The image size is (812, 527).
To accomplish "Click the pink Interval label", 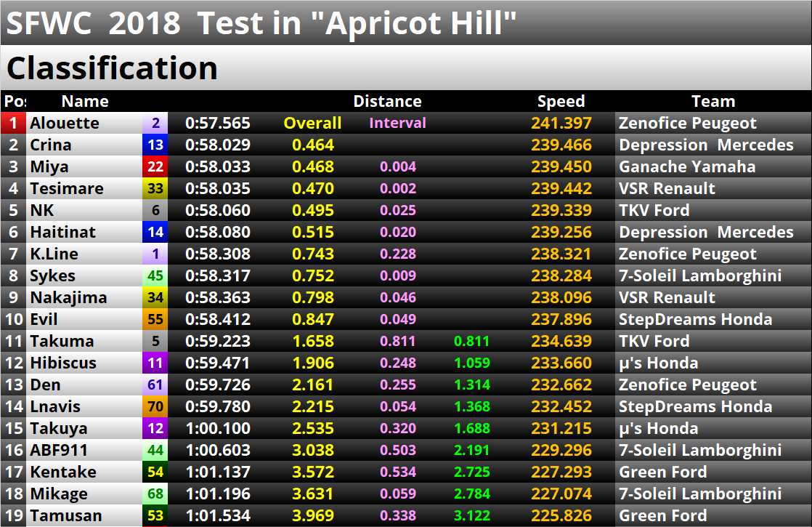I will tap(398, 123).
